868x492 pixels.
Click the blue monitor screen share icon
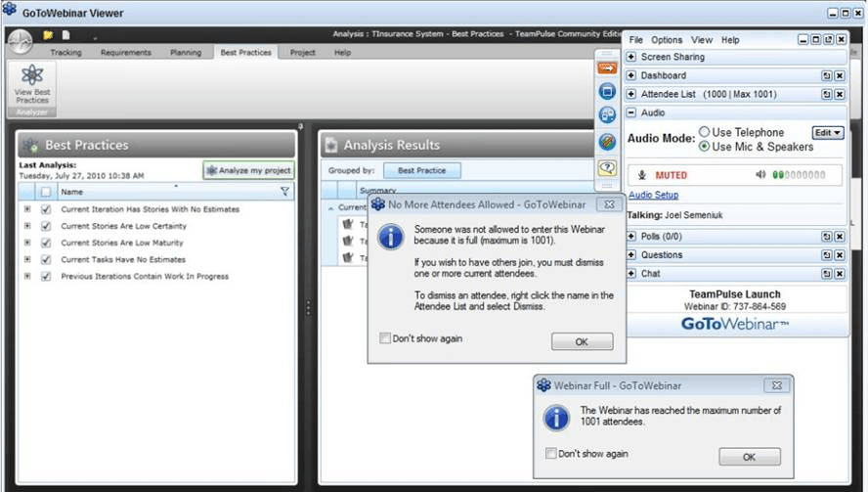pos(607,91)
